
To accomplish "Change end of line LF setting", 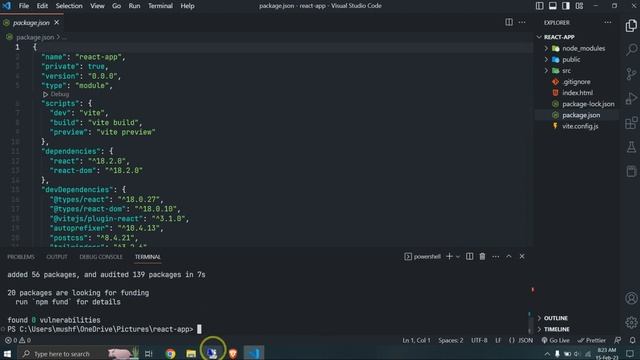I will 498,340.
